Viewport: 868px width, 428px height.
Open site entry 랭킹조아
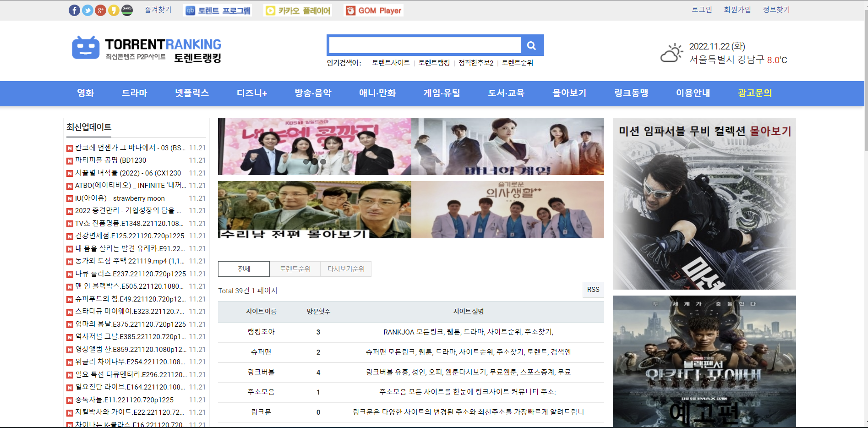[261, 332]
